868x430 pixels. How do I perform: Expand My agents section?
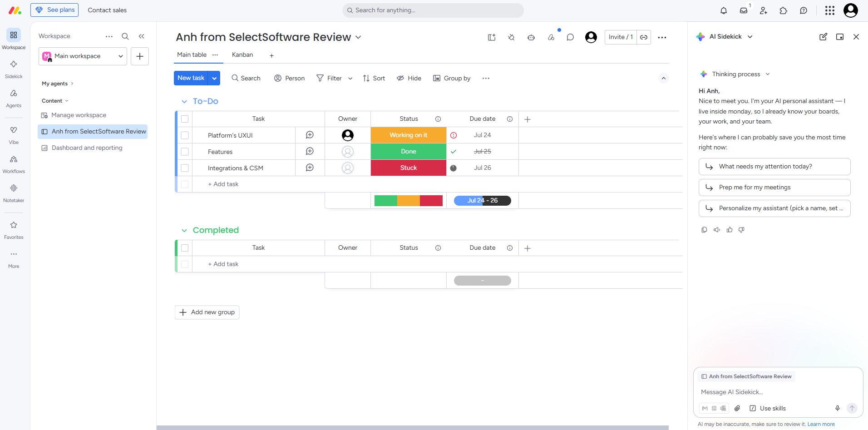(x=58, y=84)
